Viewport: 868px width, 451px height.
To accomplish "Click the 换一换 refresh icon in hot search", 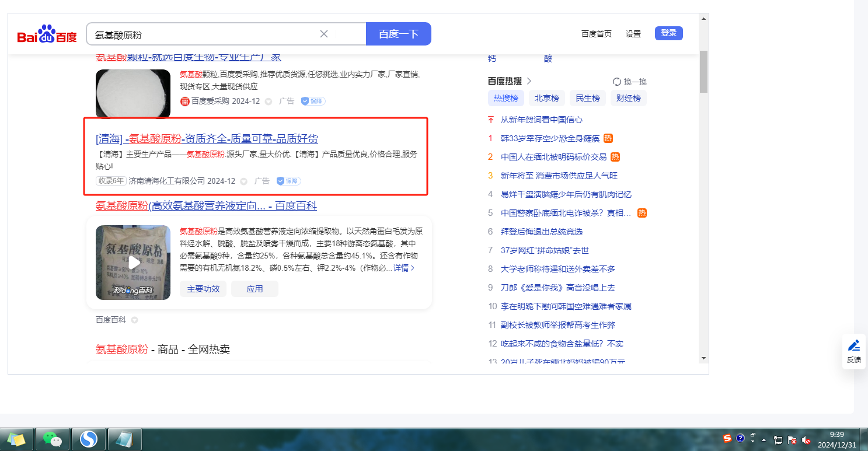I will (617, 82).
